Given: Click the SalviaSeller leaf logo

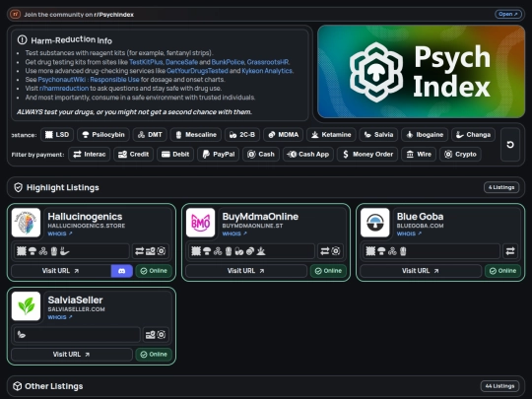Looking at the screenshot, I should tap(26, 306).
